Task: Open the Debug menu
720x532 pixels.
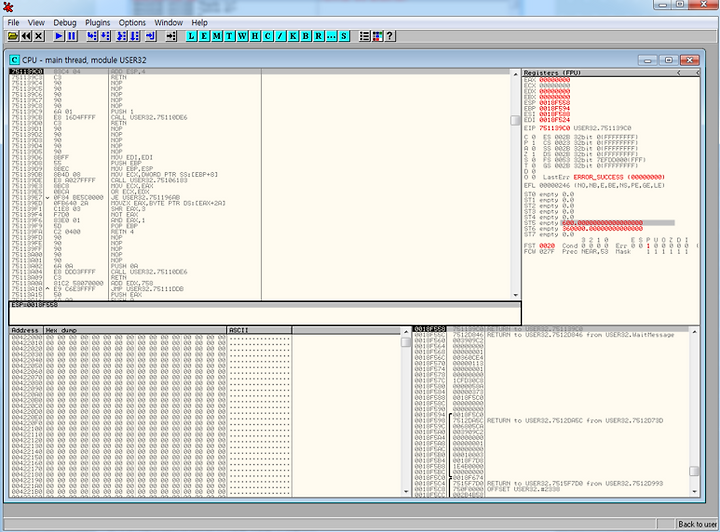Action: [x=65, y=22]
